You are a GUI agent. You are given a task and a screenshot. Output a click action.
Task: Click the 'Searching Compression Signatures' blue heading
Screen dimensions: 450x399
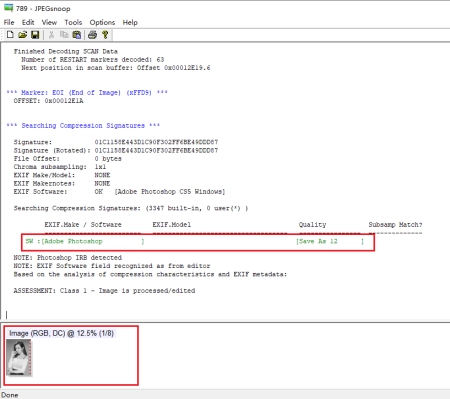83,126
